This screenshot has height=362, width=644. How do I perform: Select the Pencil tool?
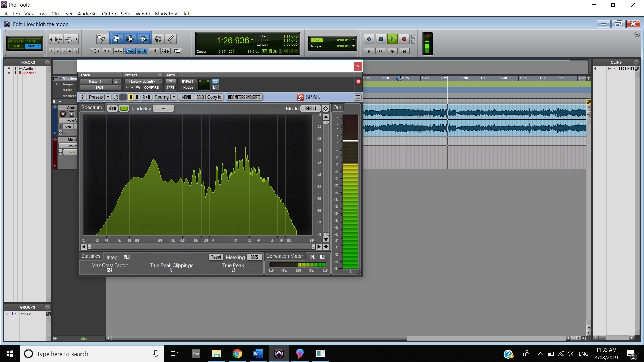171,39
